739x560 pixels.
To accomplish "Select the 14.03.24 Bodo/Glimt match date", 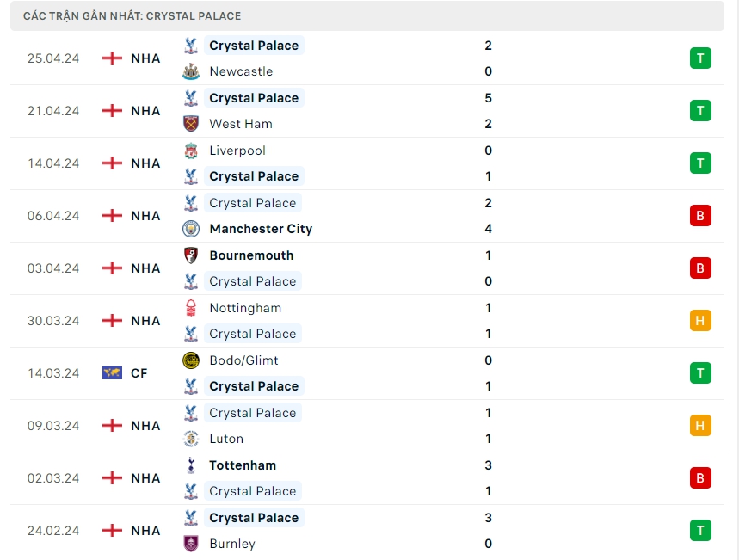I will pos(53,373).
